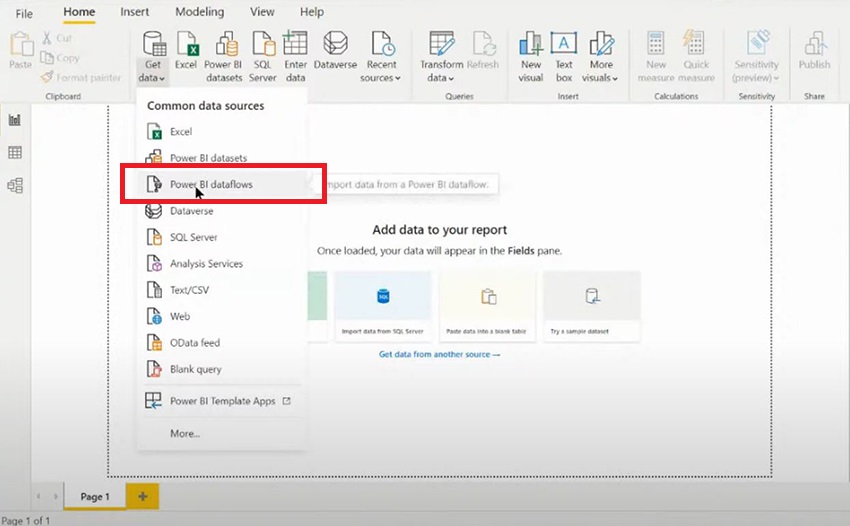
Task: Add a new page with the plus button
Action: [x=143, y=496]
